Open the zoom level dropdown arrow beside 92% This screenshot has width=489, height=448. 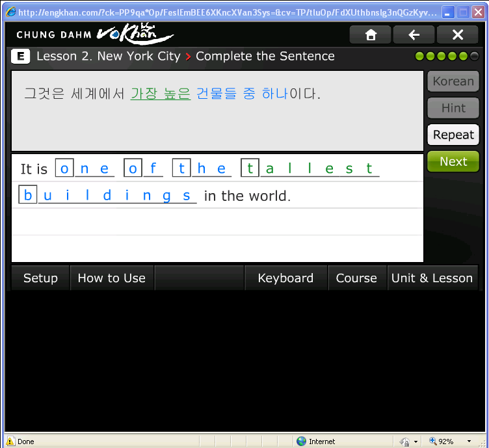tap(469, 441)
